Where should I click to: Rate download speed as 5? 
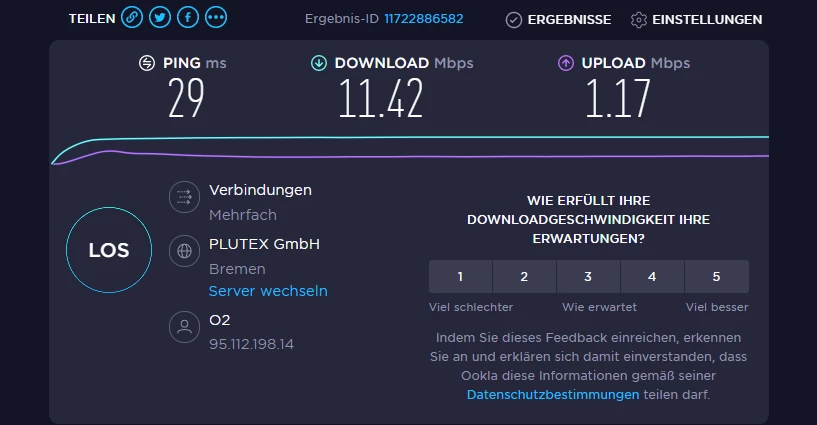pyautogui.click(x=716, y=277)
